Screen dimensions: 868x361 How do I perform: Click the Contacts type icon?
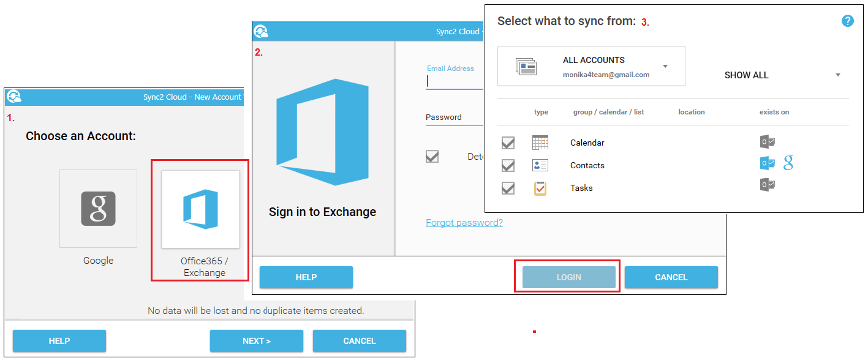(540, 165)
